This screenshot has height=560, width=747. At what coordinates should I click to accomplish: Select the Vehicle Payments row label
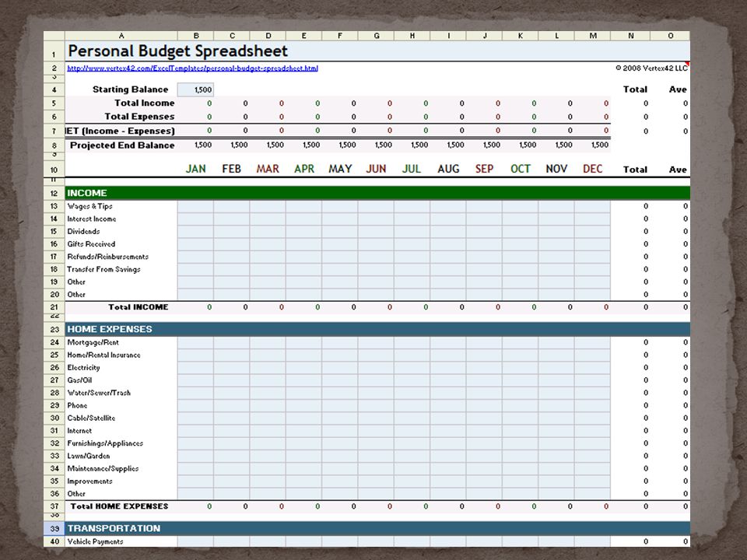95,541
